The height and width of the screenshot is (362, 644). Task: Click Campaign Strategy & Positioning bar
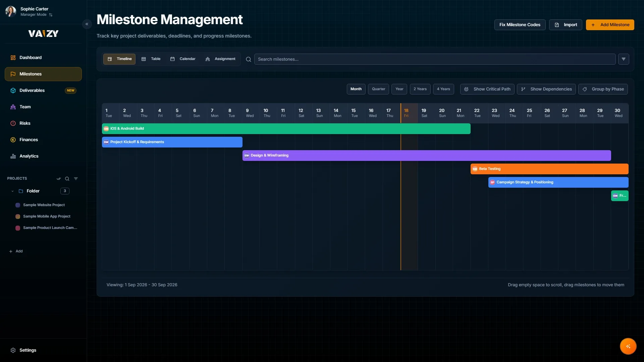(558, 182)
